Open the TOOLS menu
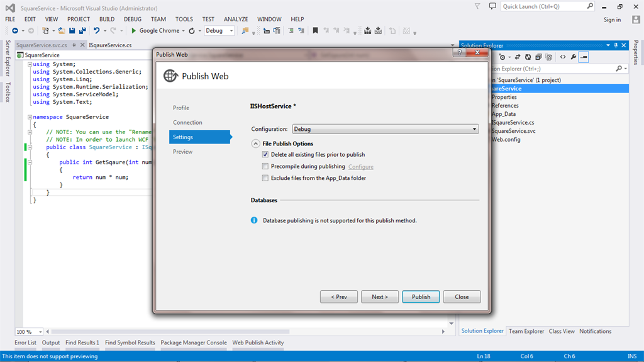Viewport: 644px width, 362px height. (184, 20)
